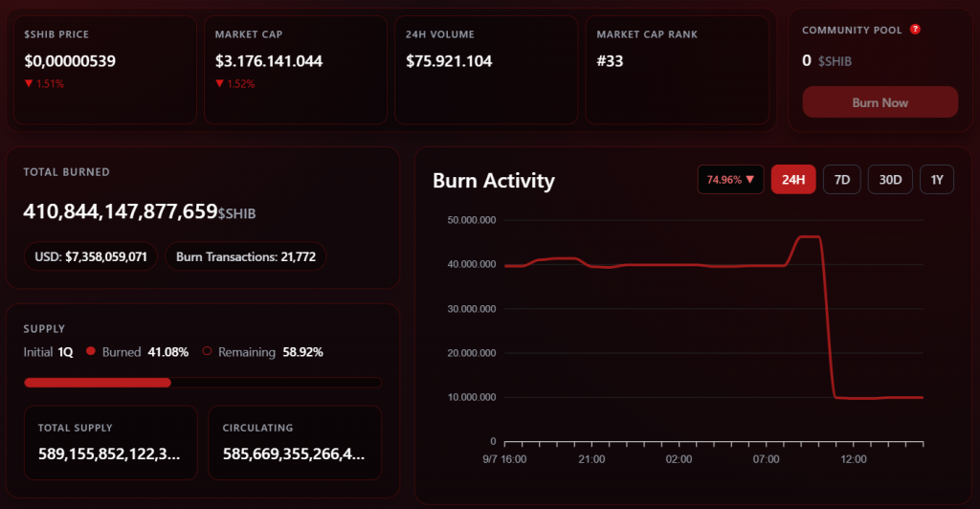
Task: Click the Initial 1Q supply label
Action: 48,352
